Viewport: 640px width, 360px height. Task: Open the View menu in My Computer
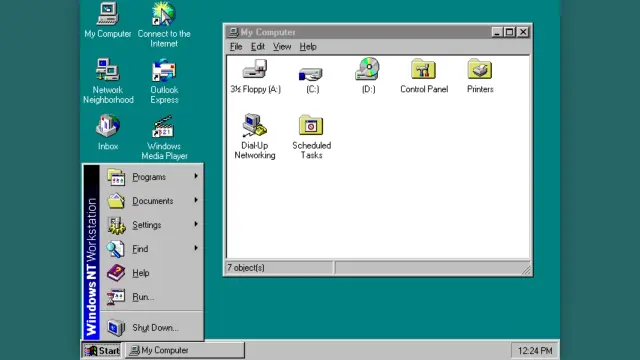(x=282, y=47)
